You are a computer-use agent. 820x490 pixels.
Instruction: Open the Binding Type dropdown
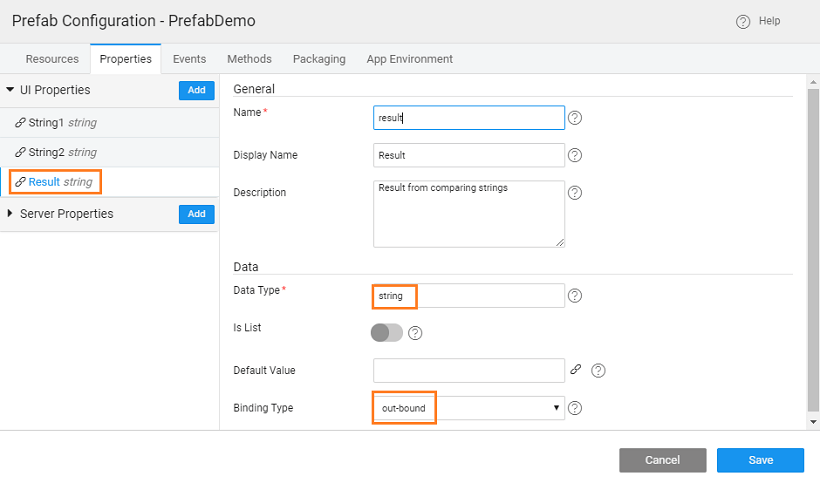(468, 408)
